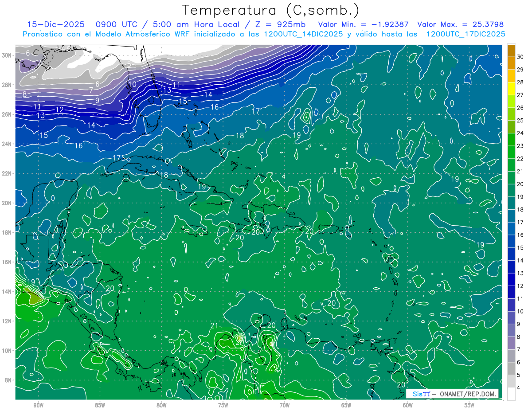Click the '26N' latitude axis label
The height and width of the screenshot is (411, 532).
7,114
